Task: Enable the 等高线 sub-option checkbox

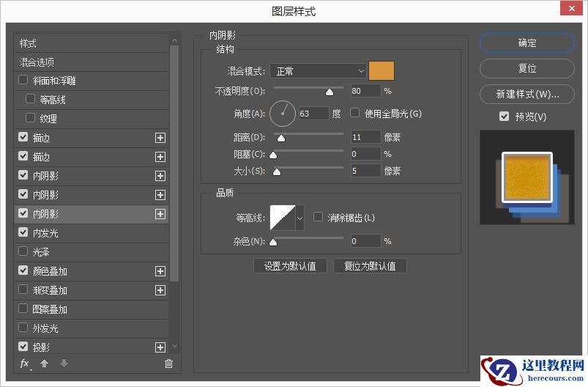Action: [x=30, y=99]
